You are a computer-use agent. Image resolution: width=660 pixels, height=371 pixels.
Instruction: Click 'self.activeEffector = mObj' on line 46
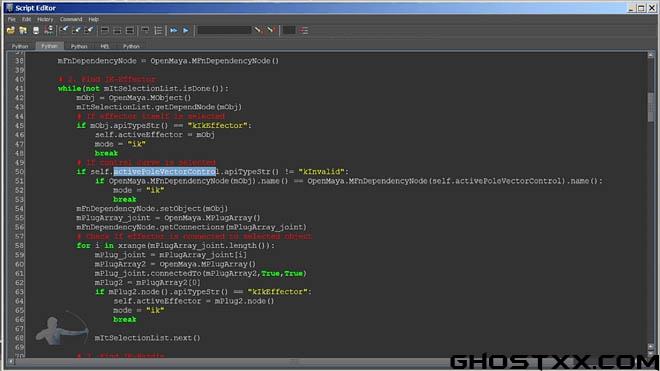pos(154,135)
